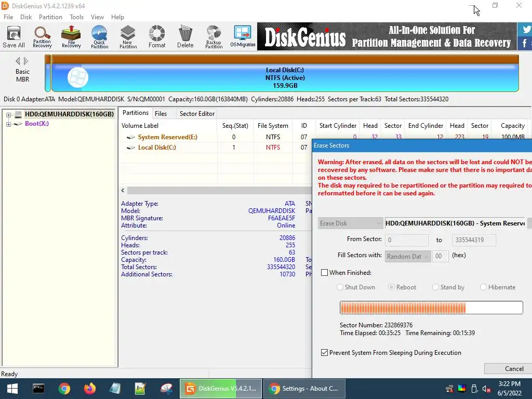Image resolution: width=532 pixels, height=399 pixels.
Task: Select the Shut Down radio option
Action: click(x=340, y=287)
